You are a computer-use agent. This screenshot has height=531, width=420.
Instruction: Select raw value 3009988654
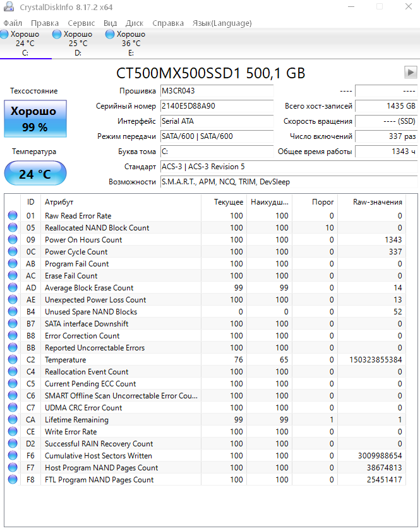[x=380, y=456]
